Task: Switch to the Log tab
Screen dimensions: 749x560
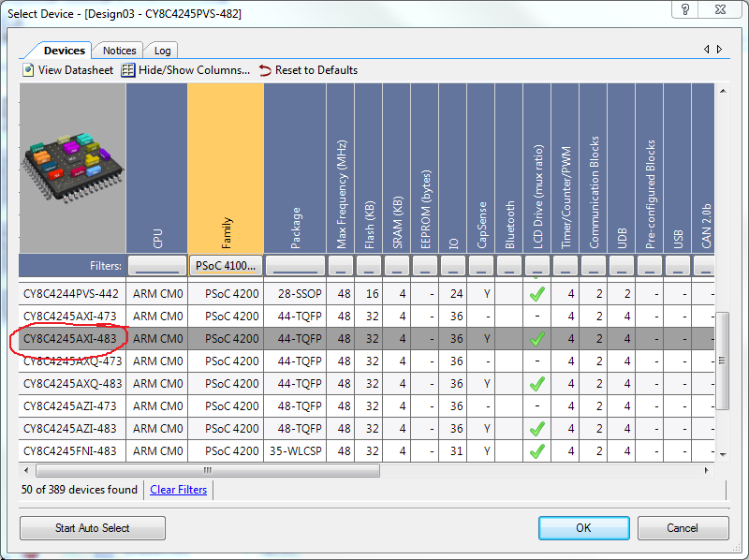Action: [x=162, y=51]
